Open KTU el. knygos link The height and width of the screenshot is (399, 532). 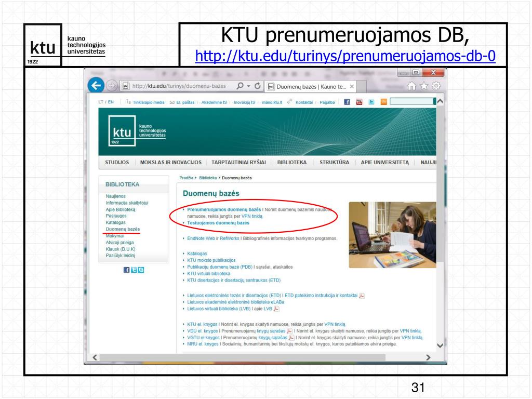click(202, 324)
